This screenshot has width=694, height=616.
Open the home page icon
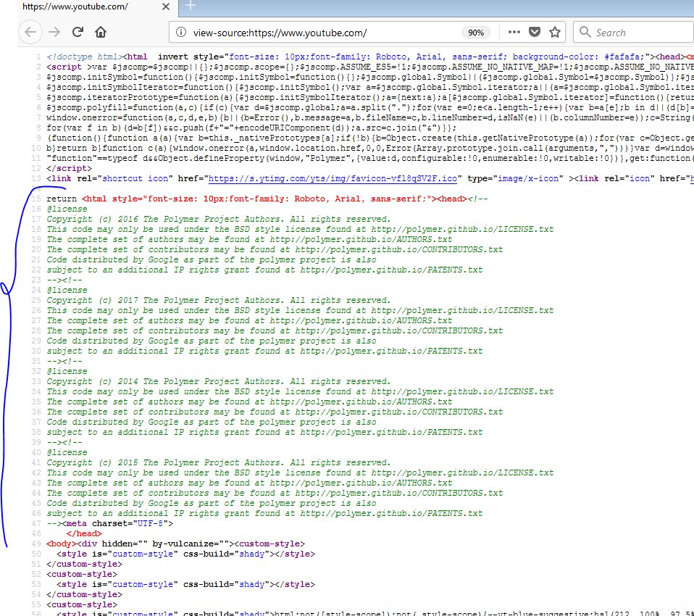[x=101, y=33]
